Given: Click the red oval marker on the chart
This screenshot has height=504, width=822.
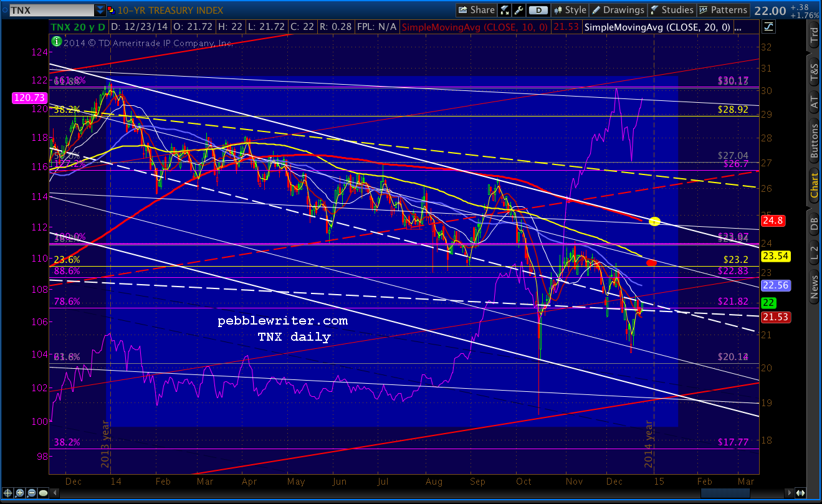Looking at the screenshot, I should coord(652,263).
